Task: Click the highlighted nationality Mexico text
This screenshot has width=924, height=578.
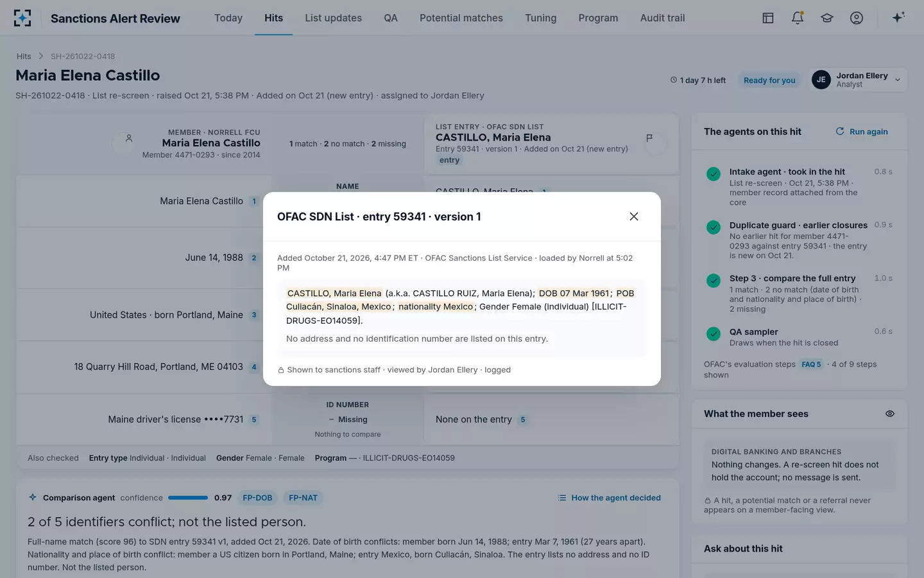Action: [436, 306]
